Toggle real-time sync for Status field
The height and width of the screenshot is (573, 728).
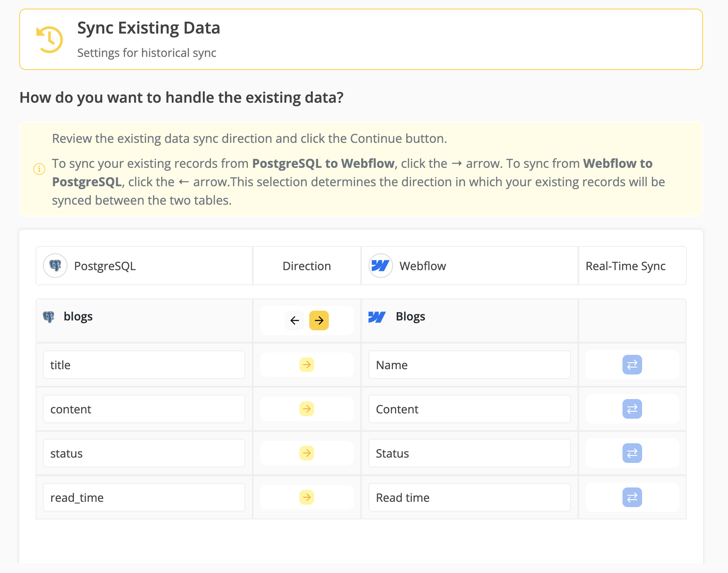632,453
